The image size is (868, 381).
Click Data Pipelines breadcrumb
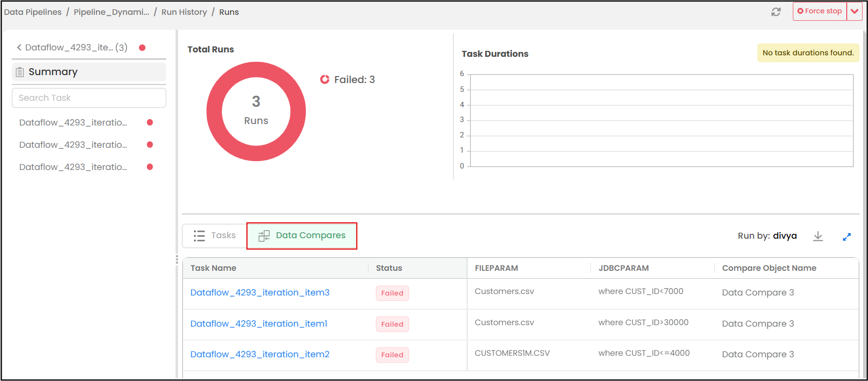point(33,12)
